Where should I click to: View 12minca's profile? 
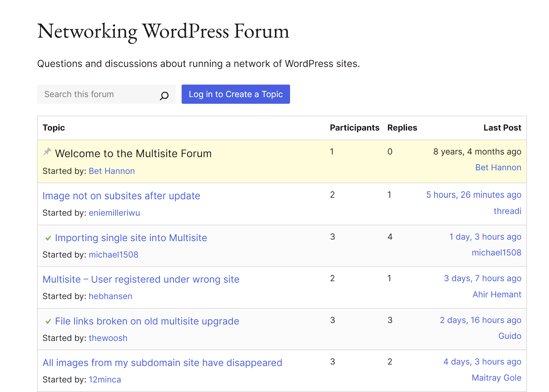pos(105,379)
